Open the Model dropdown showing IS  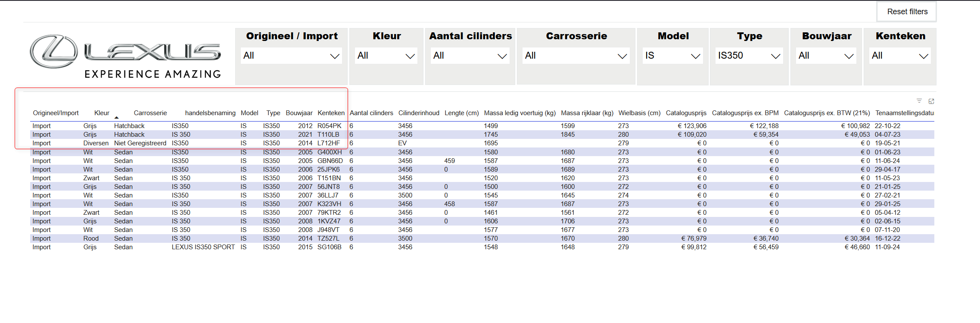pos(672,56)
